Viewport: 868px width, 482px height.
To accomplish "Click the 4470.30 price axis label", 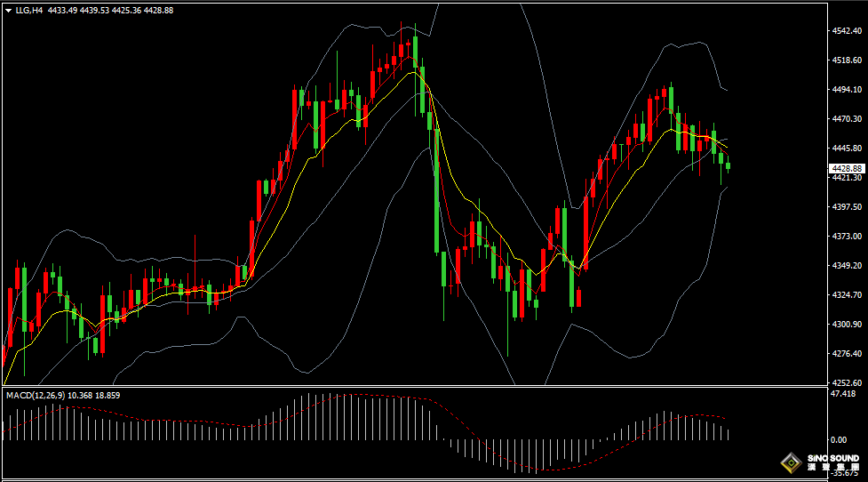I will click(847, 119).
